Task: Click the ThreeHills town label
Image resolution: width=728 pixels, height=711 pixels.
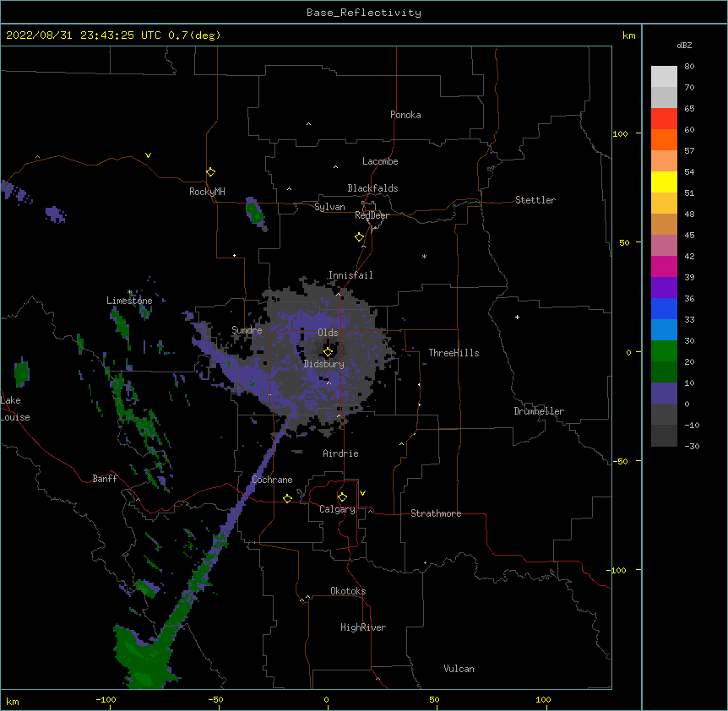Action: point(454,353)
